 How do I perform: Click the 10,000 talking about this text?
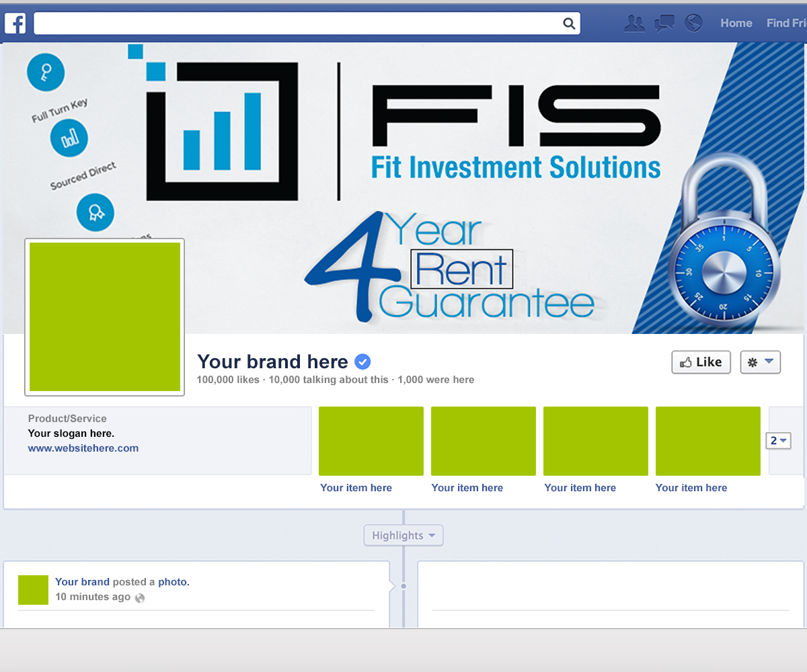pyautogui.click(x=328, y=380)
